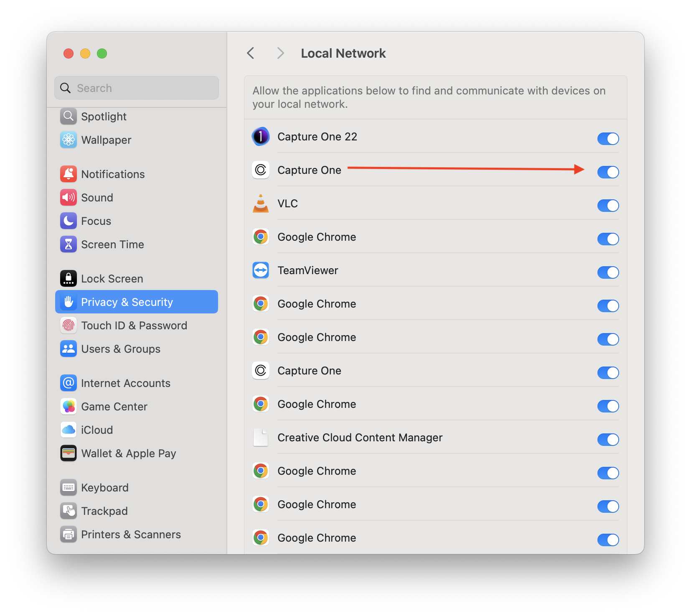Turn off Creative Cloud Content Manager toggle
The image size is (691, 616).
[608, 439]
